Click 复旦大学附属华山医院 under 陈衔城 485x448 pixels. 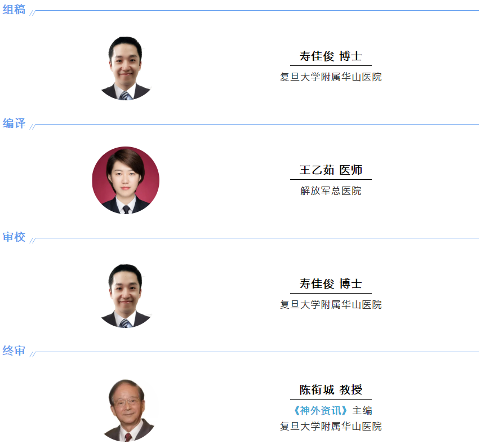[331, 427]
